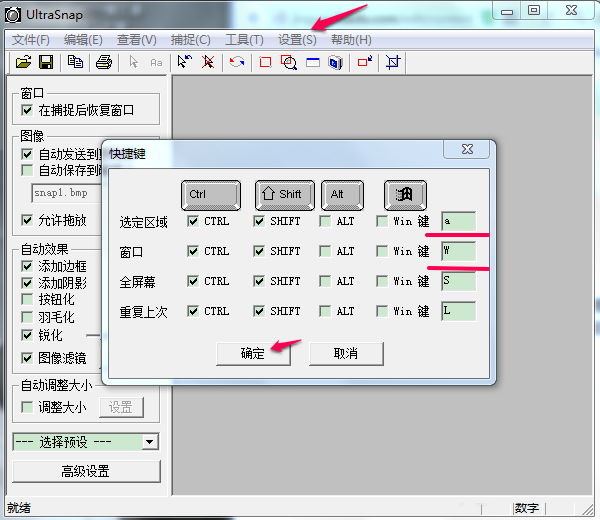
Task: Open the 选择预设 dropdown
Action: coord(150,442)
